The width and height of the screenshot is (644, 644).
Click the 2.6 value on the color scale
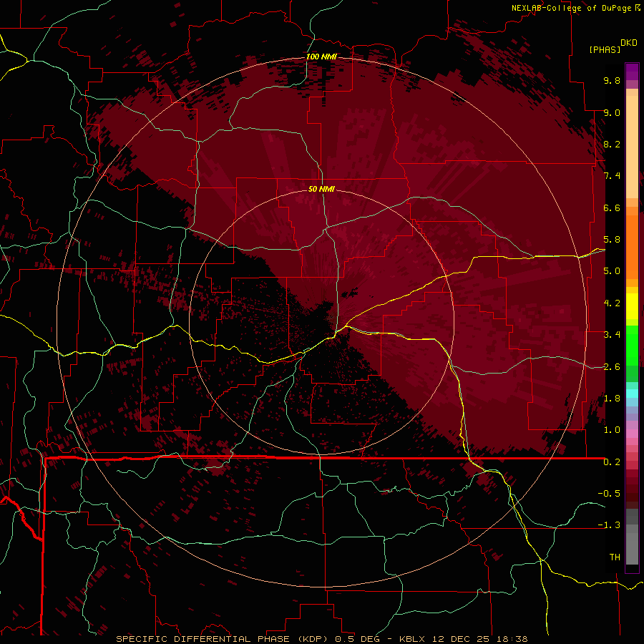(x=612, y=367)
